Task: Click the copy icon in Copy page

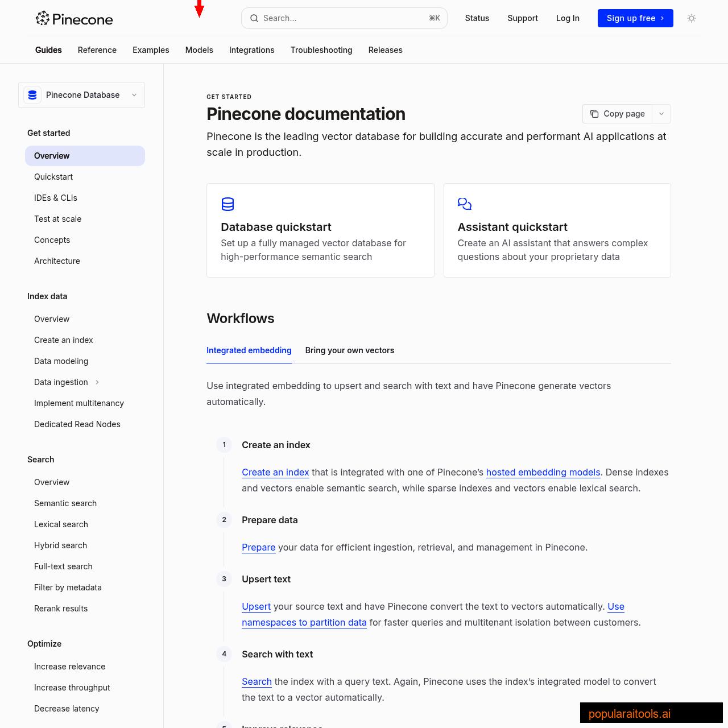Action: tap(594, 114)
